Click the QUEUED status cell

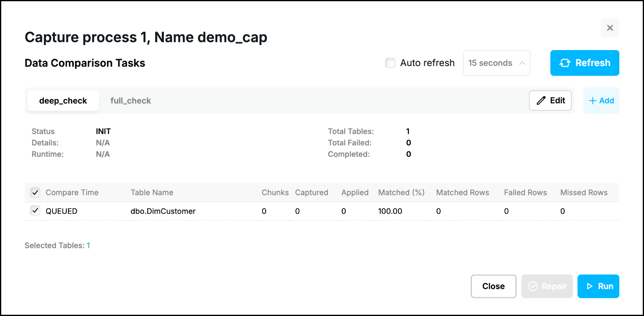coord(62,211)
